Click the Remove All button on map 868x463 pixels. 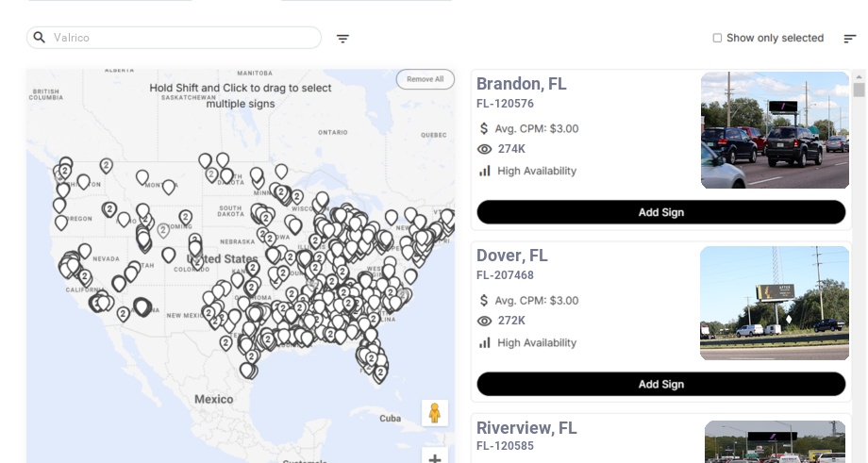pyautogui.click(x=425, y=79)
